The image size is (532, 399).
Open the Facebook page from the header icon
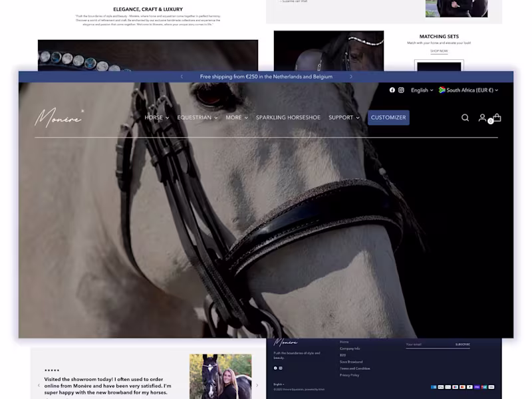click(x=392, y=90)
